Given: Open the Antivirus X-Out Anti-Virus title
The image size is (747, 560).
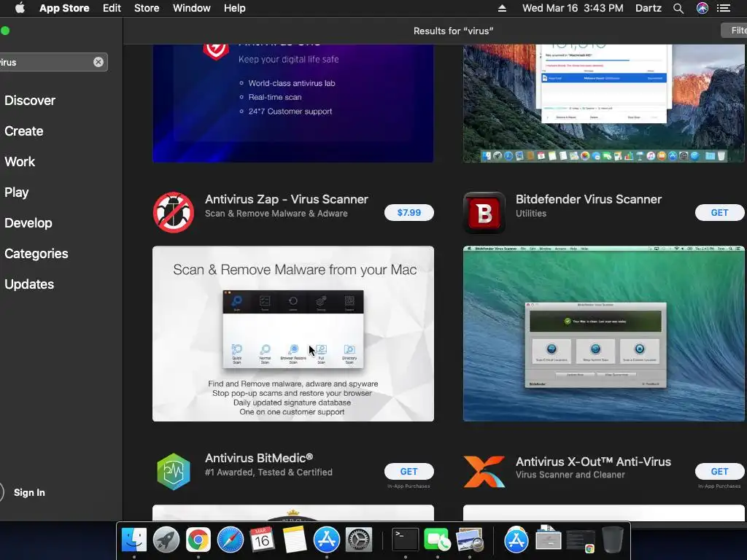Looking at the screenshot, I should [x=593, y=462].
